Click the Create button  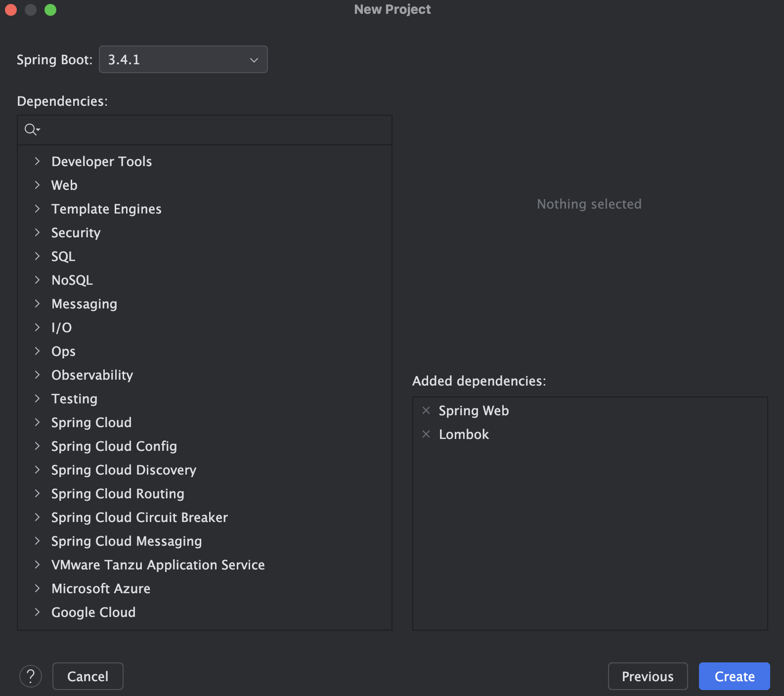735,676
